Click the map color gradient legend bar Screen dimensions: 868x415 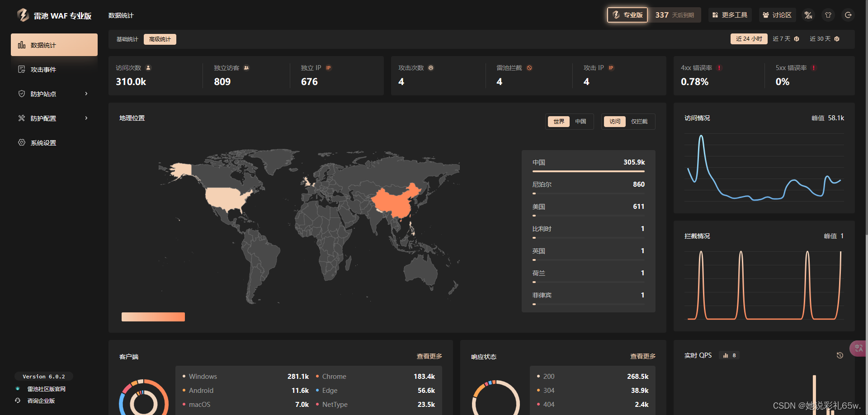pos(153,317)
